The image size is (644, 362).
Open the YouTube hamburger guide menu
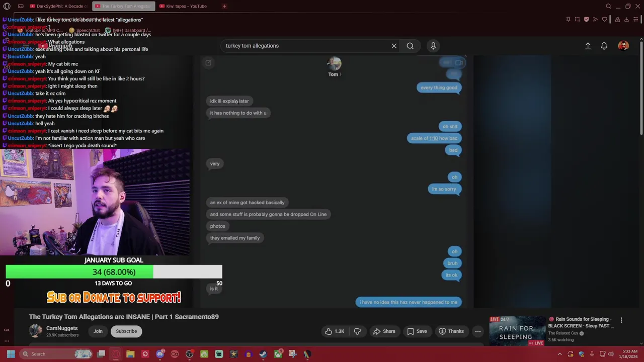point(26,46)
